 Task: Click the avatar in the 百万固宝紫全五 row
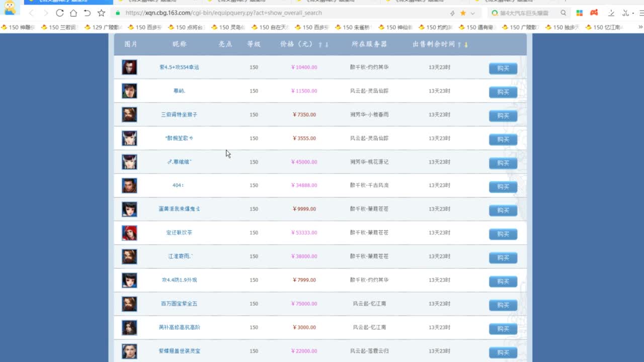(x=129, y=304)
